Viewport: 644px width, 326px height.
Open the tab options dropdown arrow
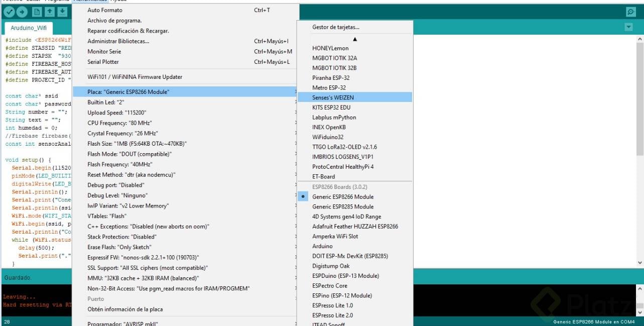(x=629, y=27)
